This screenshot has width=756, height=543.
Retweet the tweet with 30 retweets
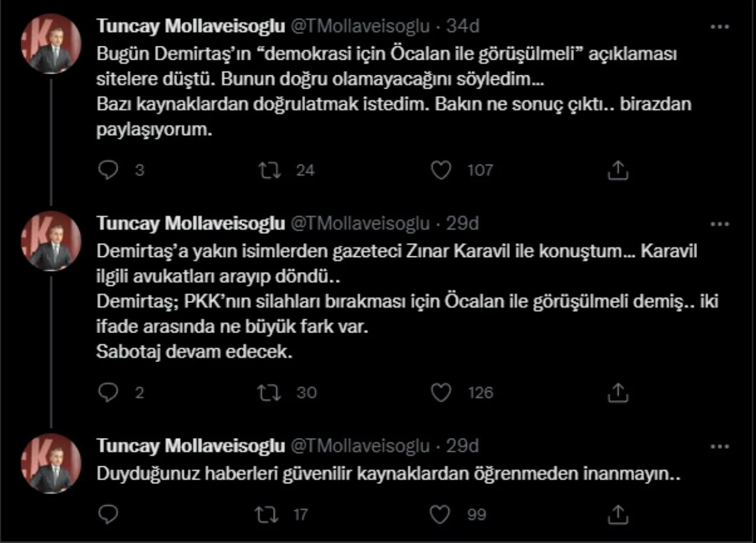tap(269, 393)
